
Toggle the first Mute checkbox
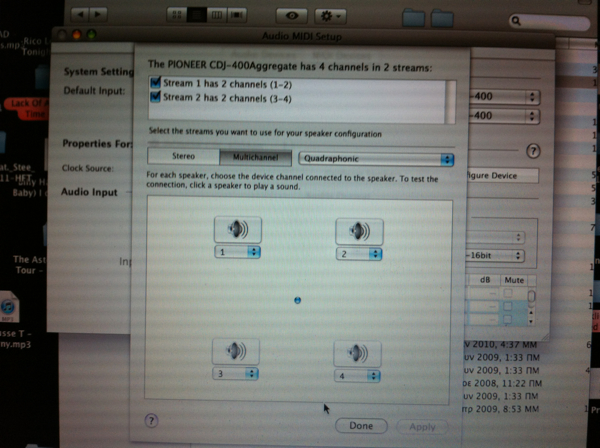pyautogui.click(x=514, y=296)
